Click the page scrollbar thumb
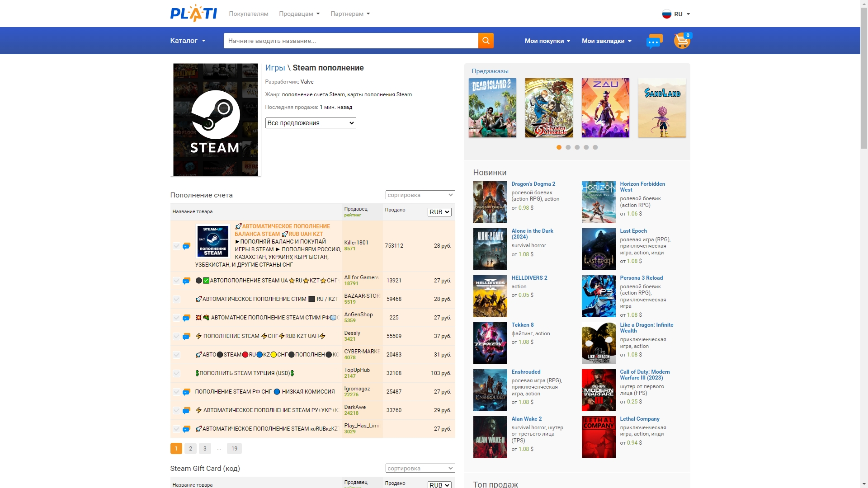 [x=864, y=79]
